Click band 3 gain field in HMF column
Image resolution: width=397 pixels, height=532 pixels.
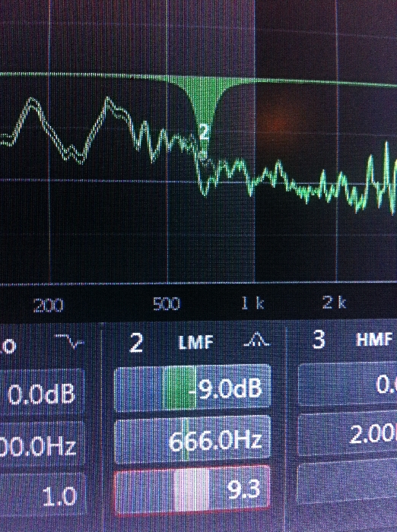(x=348, y=384)
